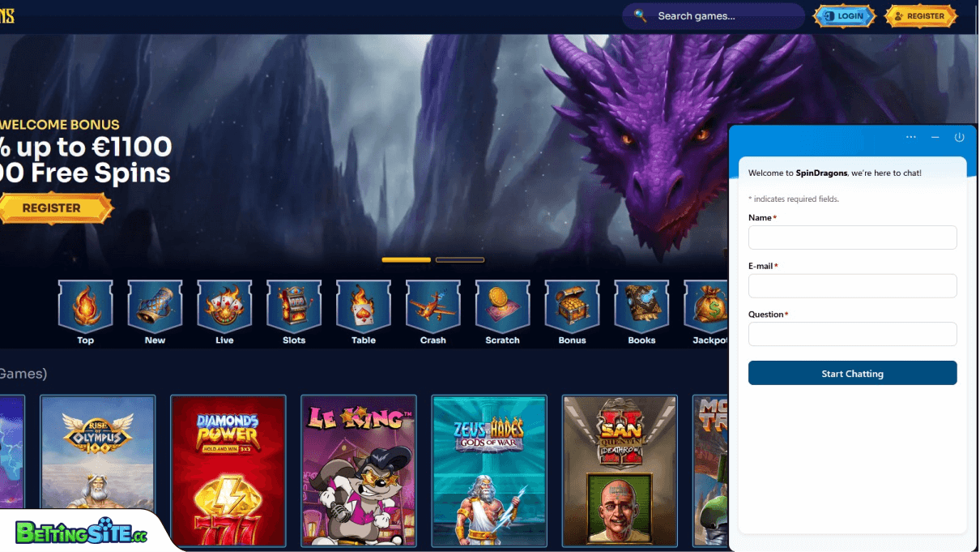
Task: Click the Search games box
Action: pyautogui.click(x=713, y=16)
